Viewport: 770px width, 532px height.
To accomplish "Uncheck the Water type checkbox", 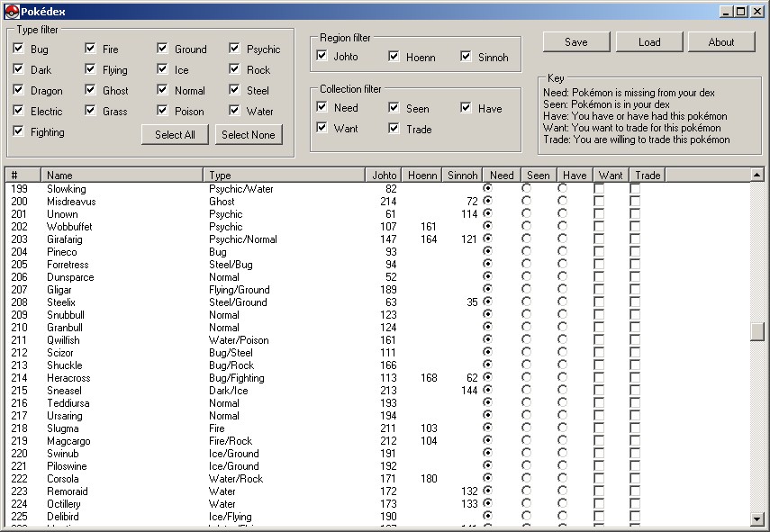I will click(234, 111).
